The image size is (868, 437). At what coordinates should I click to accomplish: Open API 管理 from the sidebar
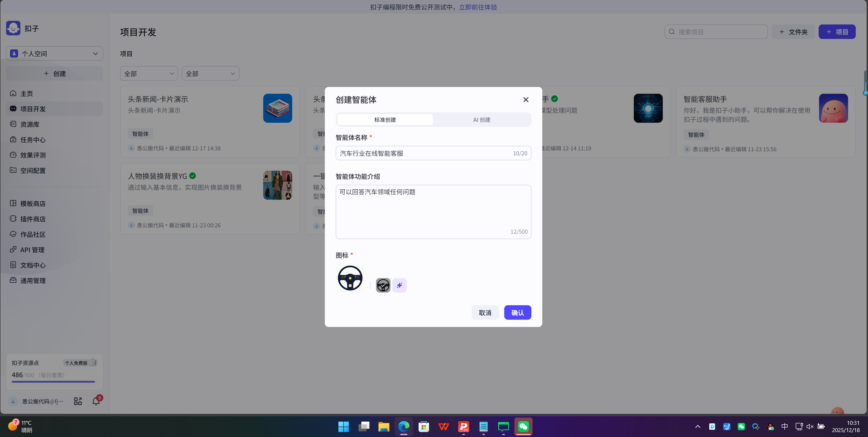tap(32, 249)
